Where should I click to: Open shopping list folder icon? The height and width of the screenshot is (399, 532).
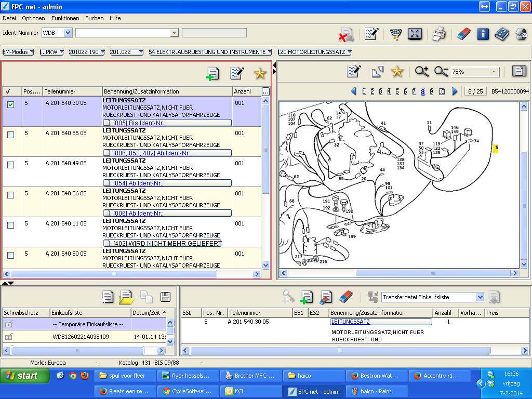pos(127,297)
